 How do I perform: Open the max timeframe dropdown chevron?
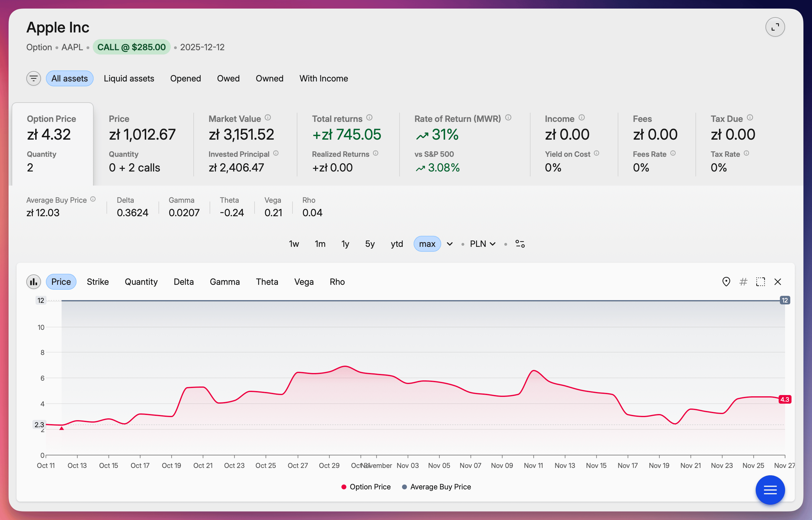pyautogui.click(x=449, y=243)
